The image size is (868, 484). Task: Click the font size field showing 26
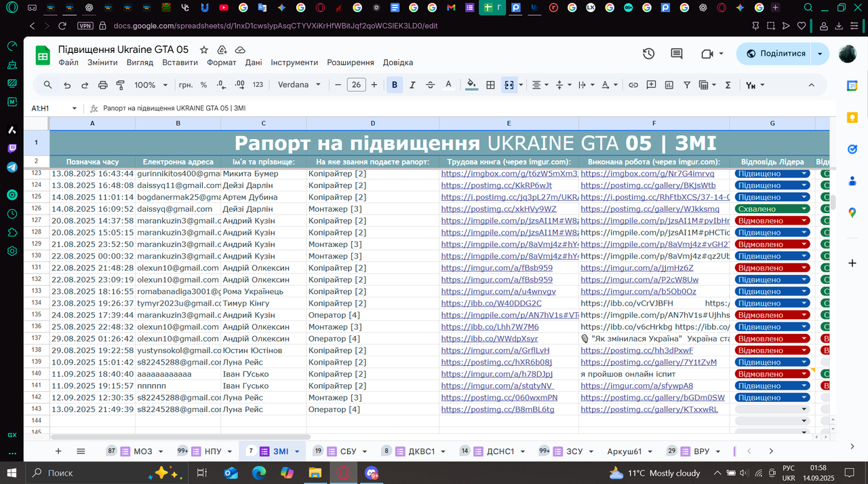[356, 85]
